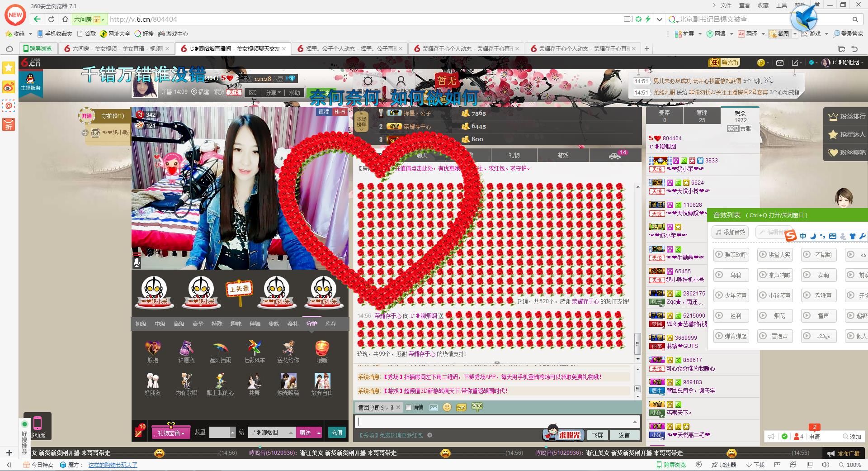This screenshot has height=471, width=868.
Task: Click the 充值 recharge button
Action: (337, 433)
